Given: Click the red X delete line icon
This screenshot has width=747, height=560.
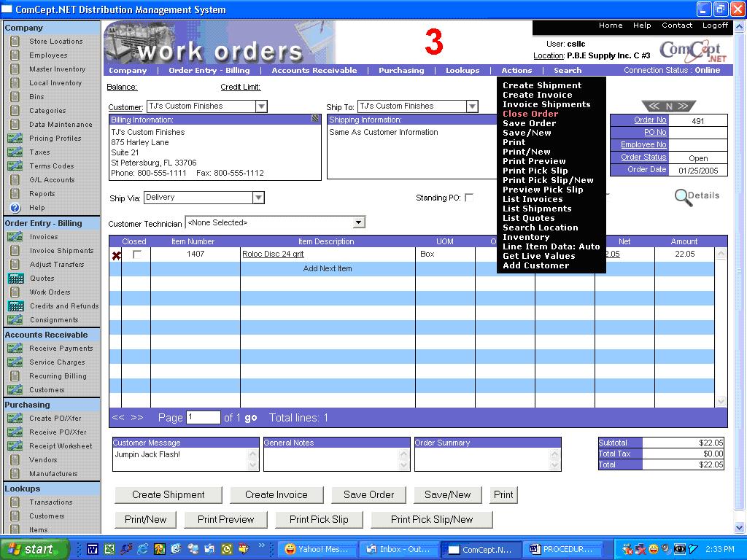Looking at the screenshot, I should click(x=116, y=255).
